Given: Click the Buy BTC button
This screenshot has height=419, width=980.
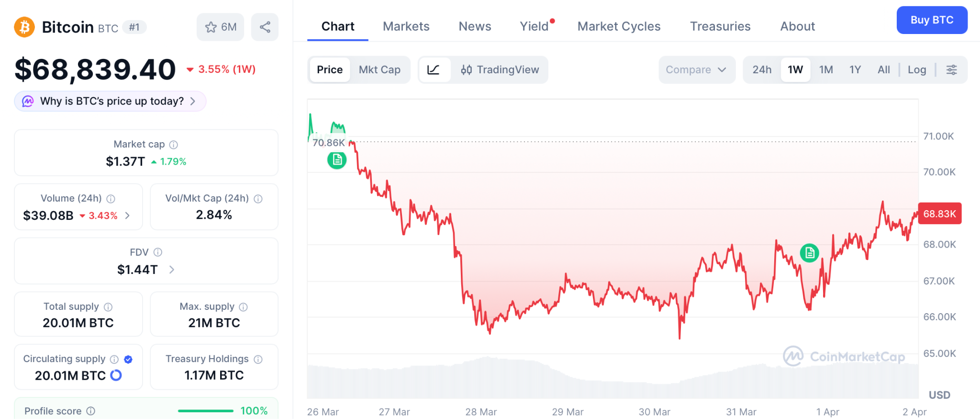Looking at the screenshot, I should tap(932, 20).
